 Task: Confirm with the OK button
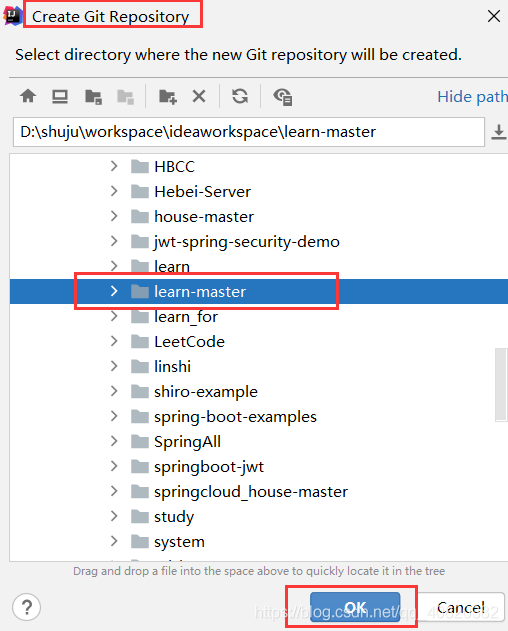[355, 607]
